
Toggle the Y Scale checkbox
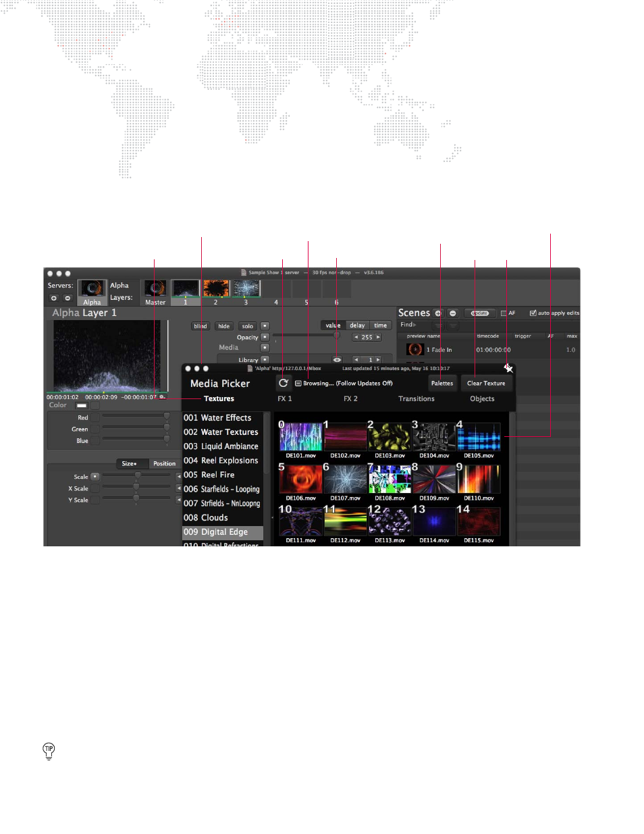point(95,500)
